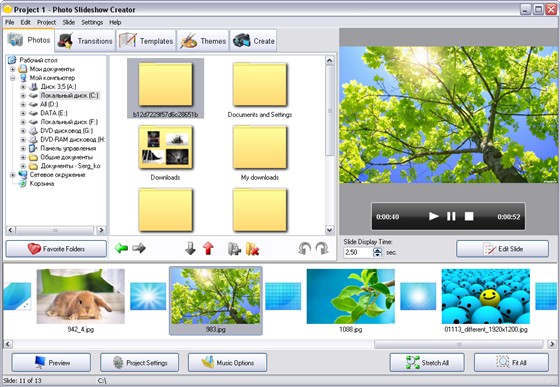Click the Edit Slide button
560x387 pixels.
coord(502,249)
